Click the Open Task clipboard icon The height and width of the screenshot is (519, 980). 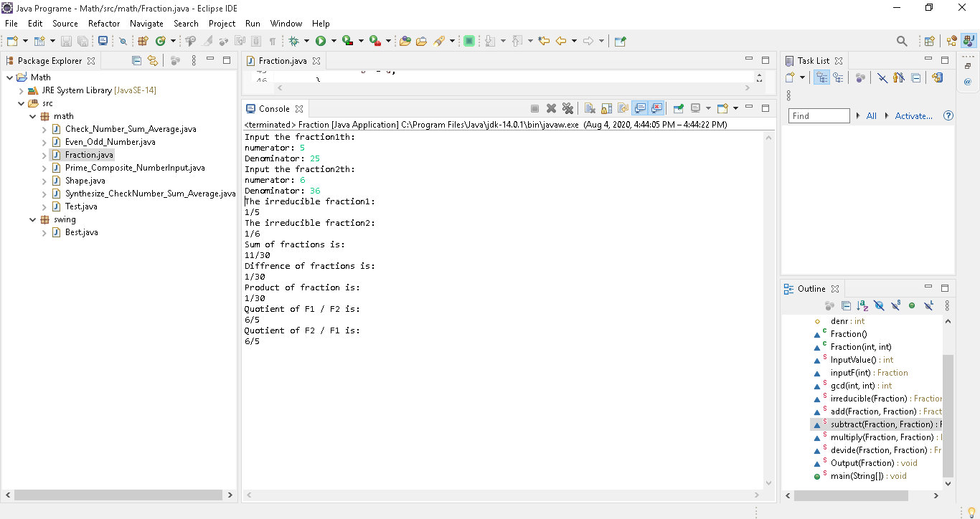[x=422, y=41]
